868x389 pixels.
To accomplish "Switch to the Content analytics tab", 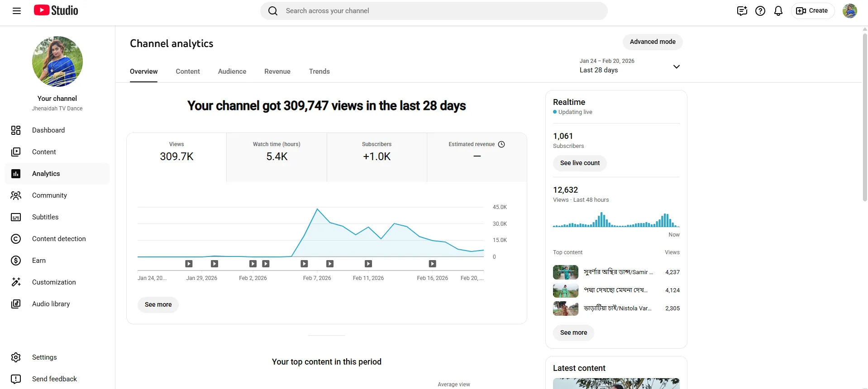I will click(188, 71).
